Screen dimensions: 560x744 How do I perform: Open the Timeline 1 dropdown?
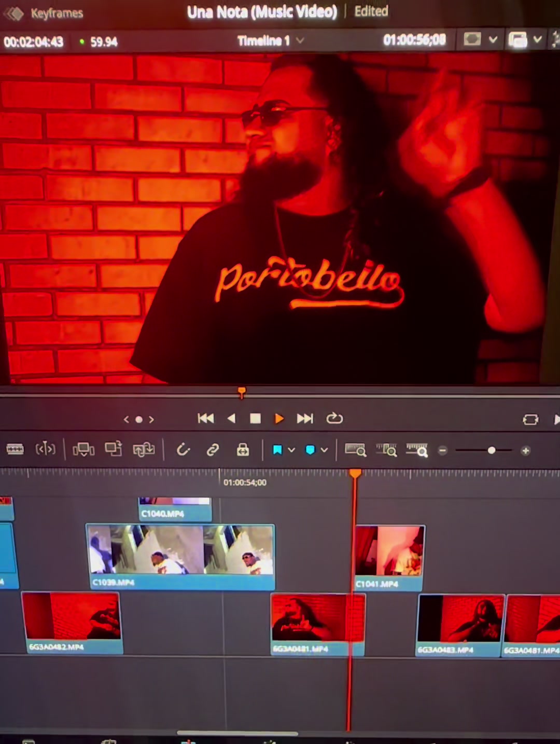(270, 40)
